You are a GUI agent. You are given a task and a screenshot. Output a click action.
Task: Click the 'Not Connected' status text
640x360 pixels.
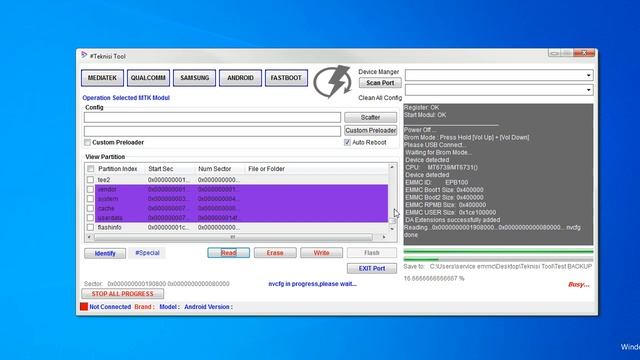click(110, 307)
